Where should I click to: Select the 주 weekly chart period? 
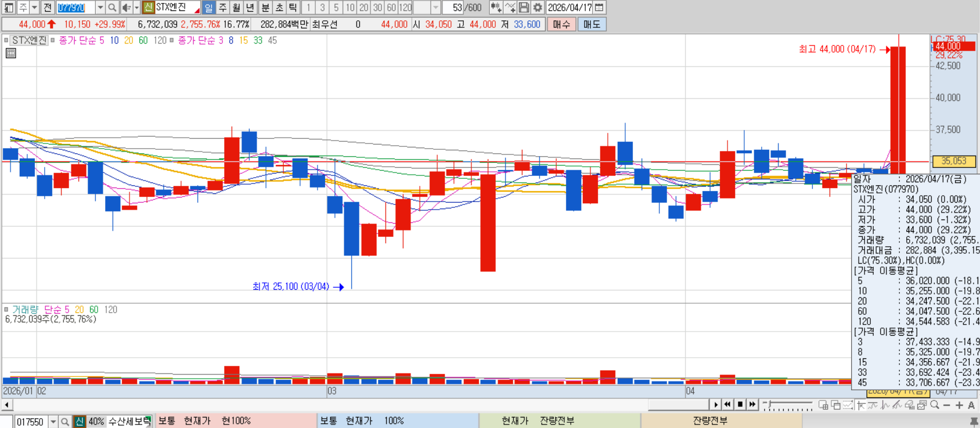[x=222, y=8]
